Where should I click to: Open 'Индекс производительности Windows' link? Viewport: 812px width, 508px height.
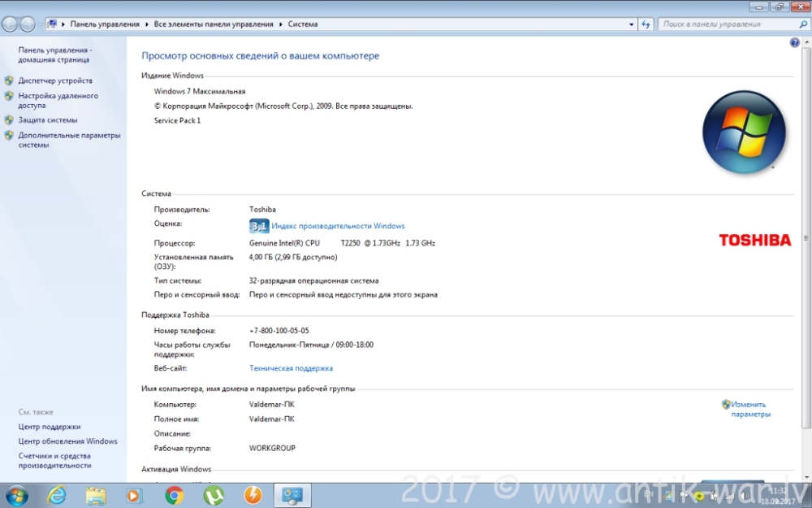tap(338, 226)
